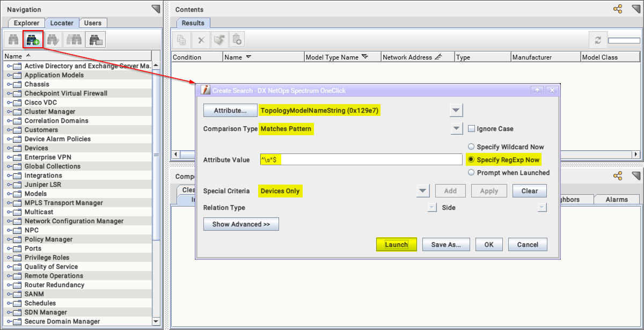The height and width of the screenshot is (330, 644).
Task: Switch to the Explorer tab
Action: (26, 23)
